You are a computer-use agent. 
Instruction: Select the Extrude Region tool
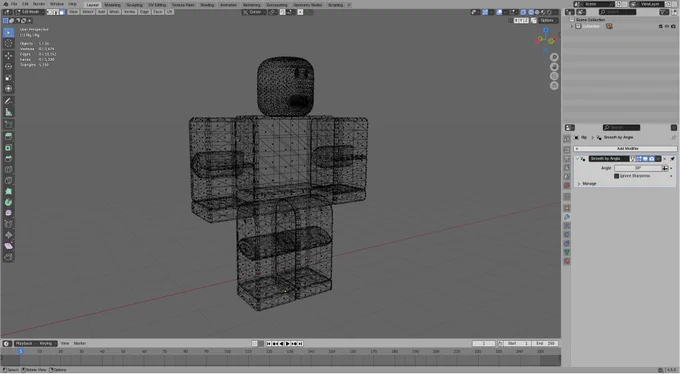pyautogui.click(x=8, y=136)
